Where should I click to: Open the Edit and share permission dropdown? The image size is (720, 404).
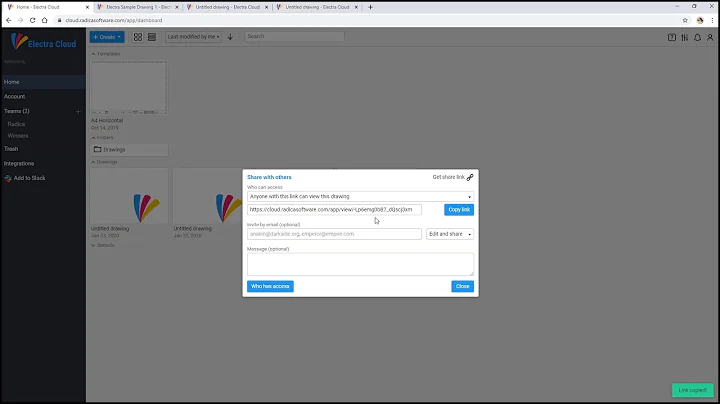[x=450, y=234]
